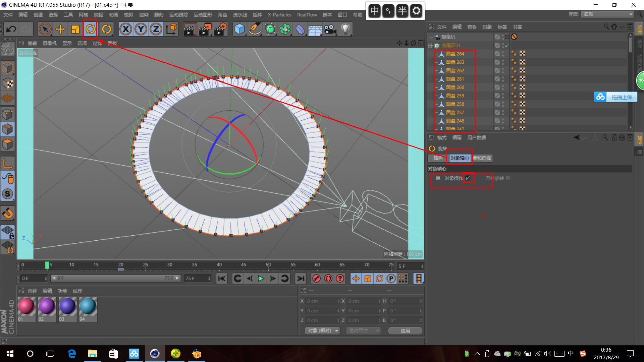The width and height of the screenshot is (644, 362).
Task: Toggle the 克隆环01 green enable checkmark
Action: click(x=507, y=46)
